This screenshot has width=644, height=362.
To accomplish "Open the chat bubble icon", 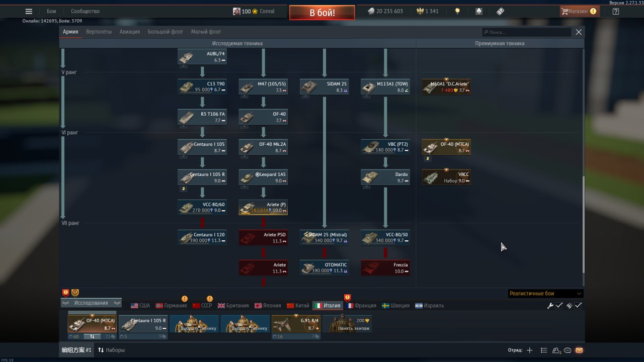I will (568, 350).
